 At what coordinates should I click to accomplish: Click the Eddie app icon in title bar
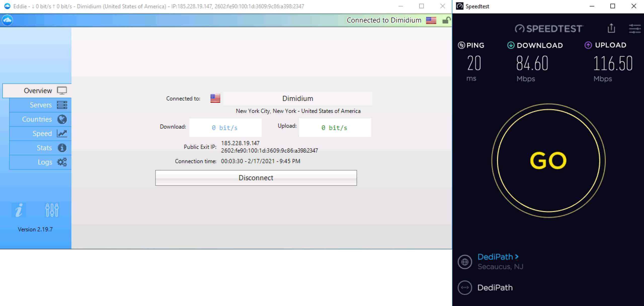tap(7, 6)
